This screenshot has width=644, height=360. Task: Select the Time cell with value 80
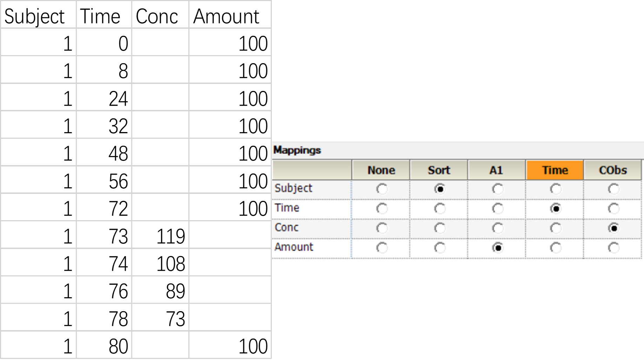coord(104,346)
